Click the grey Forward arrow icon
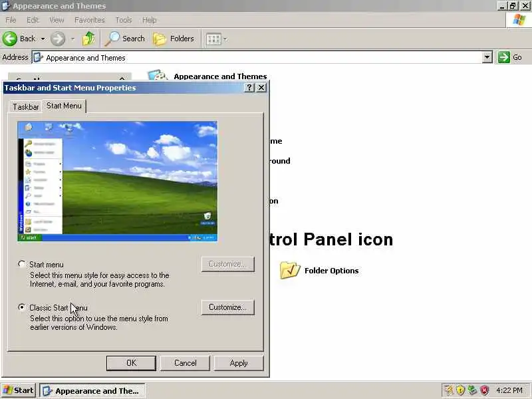 tap(58, 39)
